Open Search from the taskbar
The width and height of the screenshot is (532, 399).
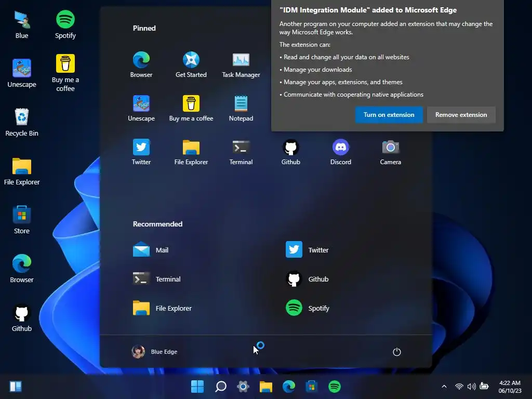[x=220, y=387]
